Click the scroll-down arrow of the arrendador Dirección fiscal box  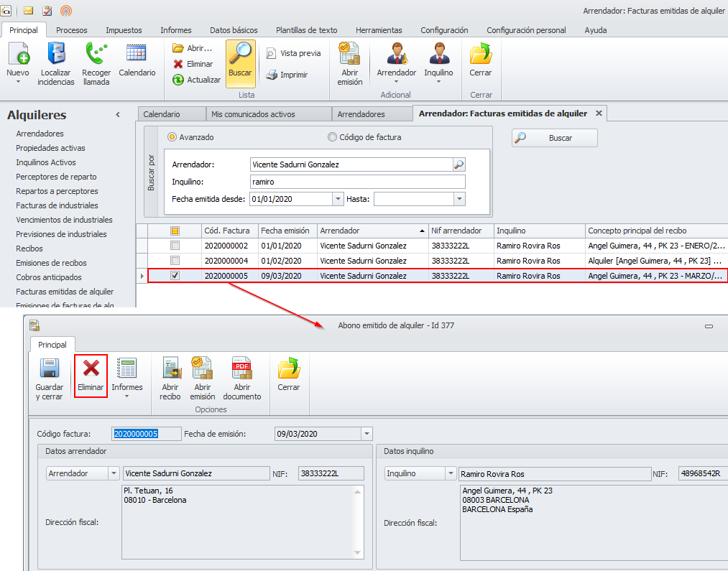point(357,552)
